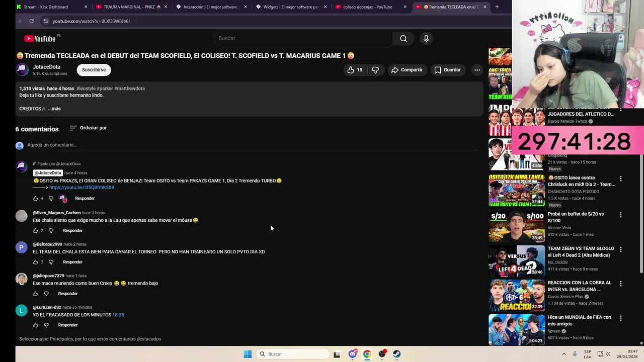Dislike LumZen-d3z's comment

(x=46, y=325)
